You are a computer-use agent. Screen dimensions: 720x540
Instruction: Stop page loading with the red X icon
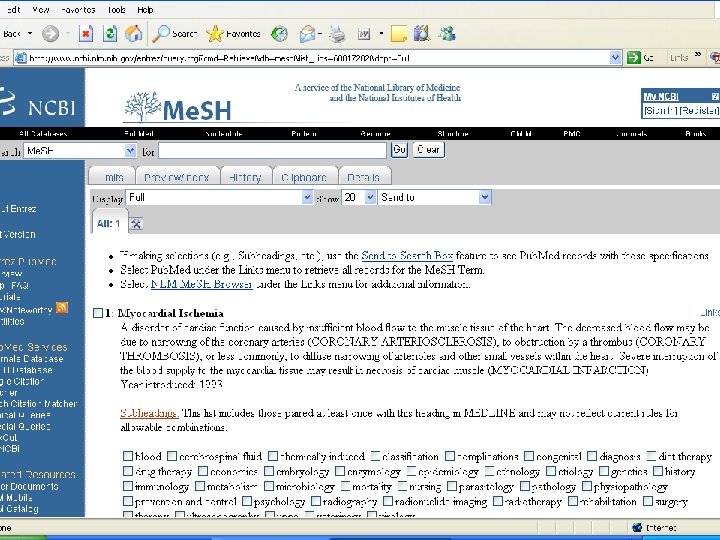click(x=86, y=34)
